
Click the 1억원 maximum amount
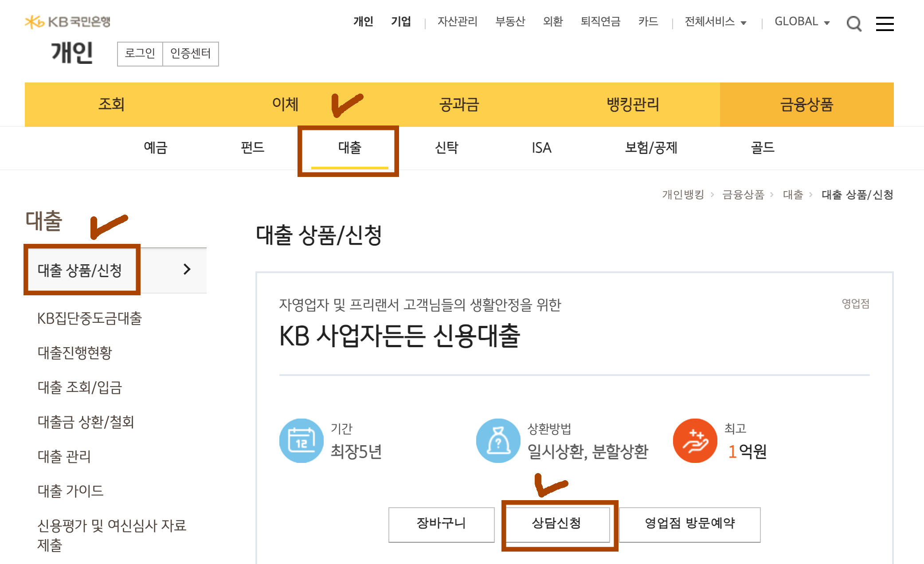point(748,451)
